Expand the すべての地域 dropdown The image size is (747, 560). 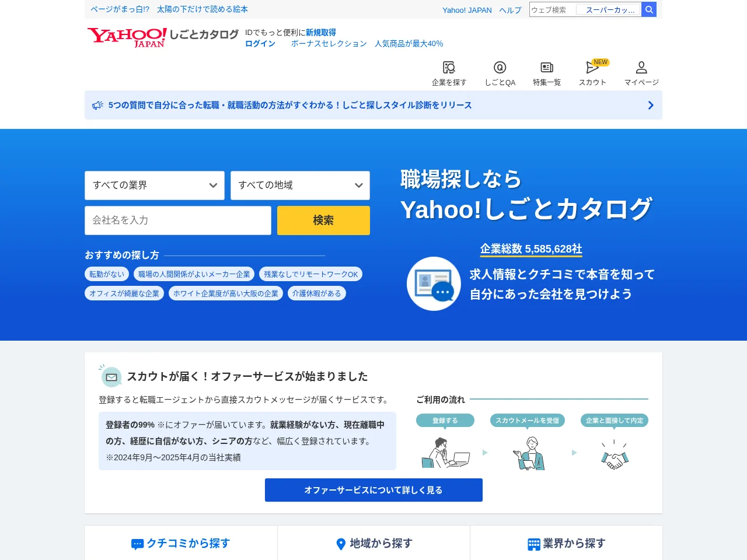click(x=300, y=185)
